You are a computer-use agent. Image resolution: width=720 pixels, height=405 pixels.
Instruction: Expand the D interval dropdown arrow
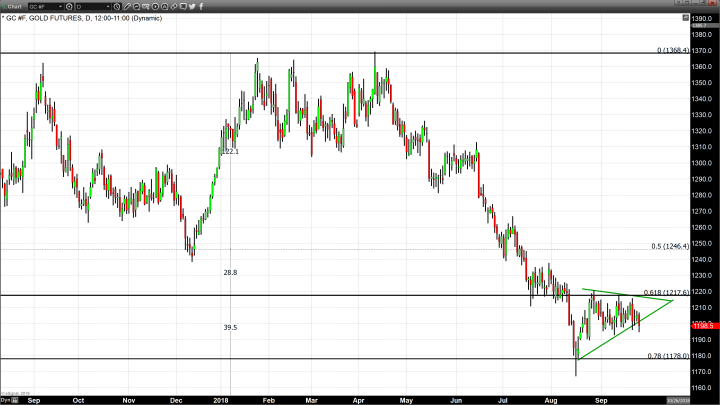point(108,6)
